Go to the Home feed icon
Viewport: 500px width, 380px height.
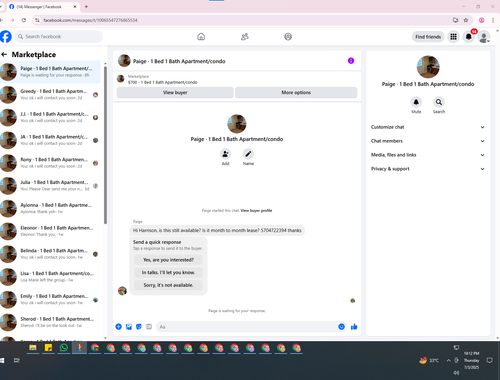(x=201, y=37)
